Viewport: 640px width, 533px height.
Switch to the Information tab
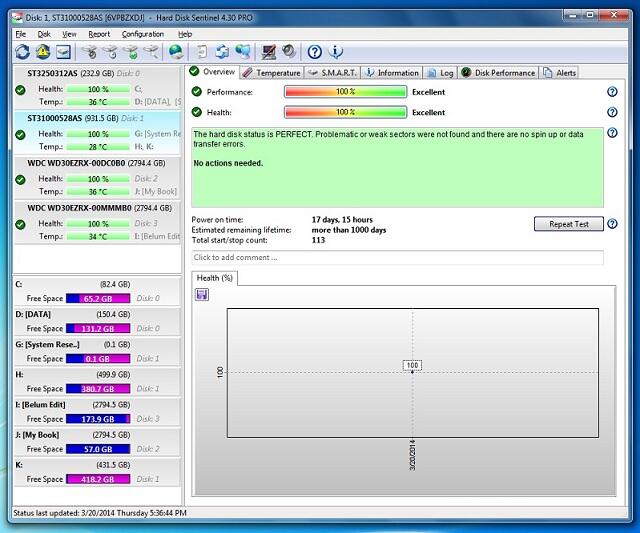coord(392,73)
